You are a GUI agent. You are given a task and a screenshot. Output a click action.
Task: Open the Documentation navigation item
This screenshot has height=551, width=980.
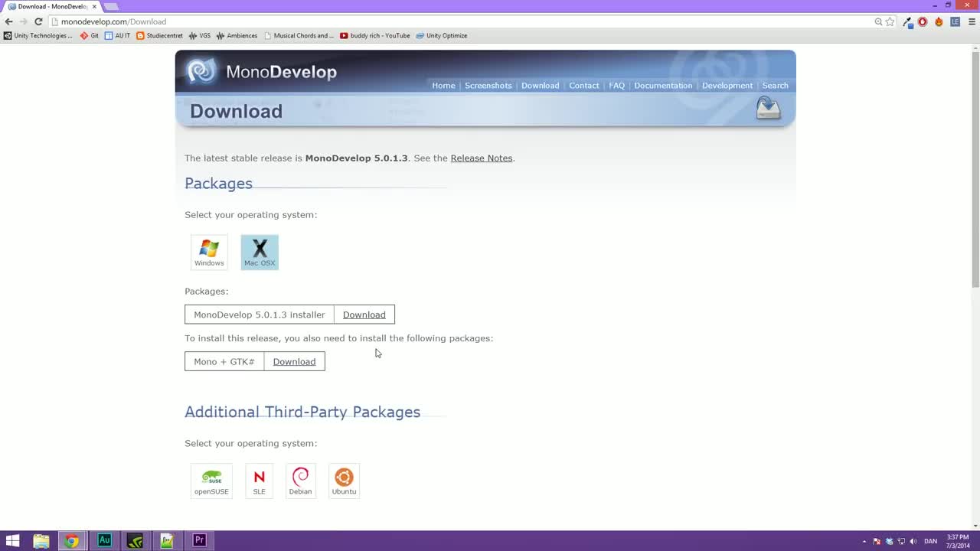(663, 86)
